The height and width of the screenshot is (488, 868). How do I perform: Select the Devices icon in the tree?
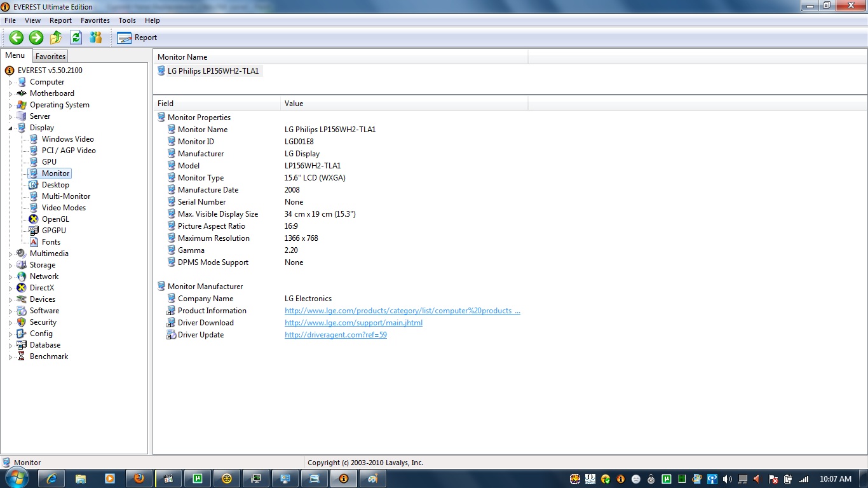point(22,299)
